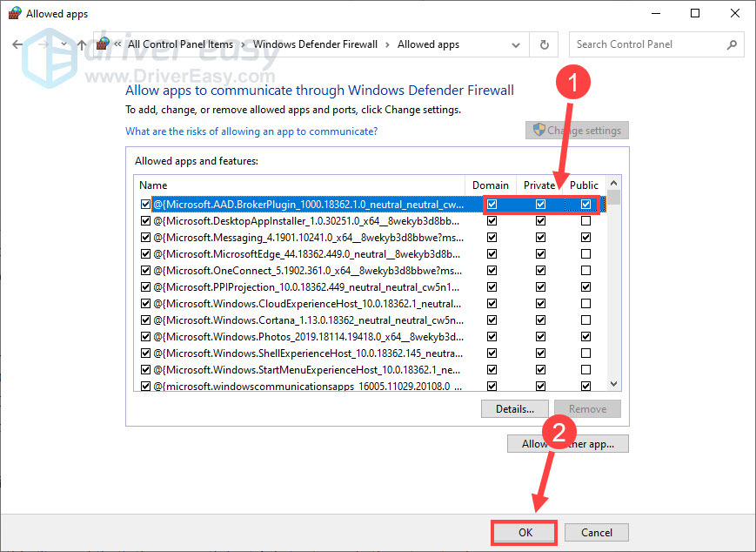Toggle Domain checkbox for OneConnect
Viewport: 756px width, 552px height.
[492, 271]
